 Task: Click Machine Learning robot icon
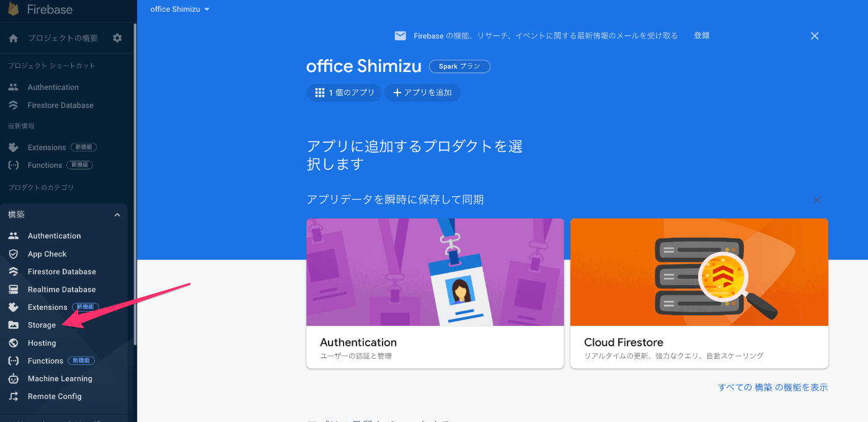click(14, 379)
